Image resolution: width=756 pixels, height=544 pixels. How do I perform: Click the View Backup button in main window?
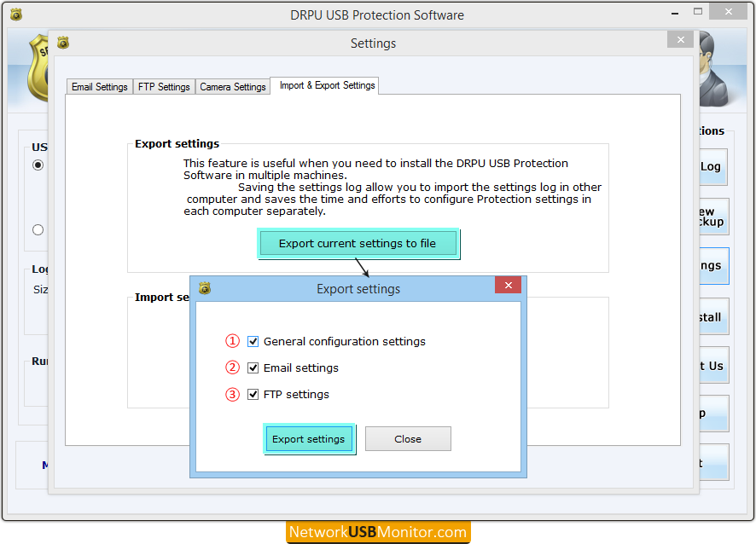pos(713,217)
